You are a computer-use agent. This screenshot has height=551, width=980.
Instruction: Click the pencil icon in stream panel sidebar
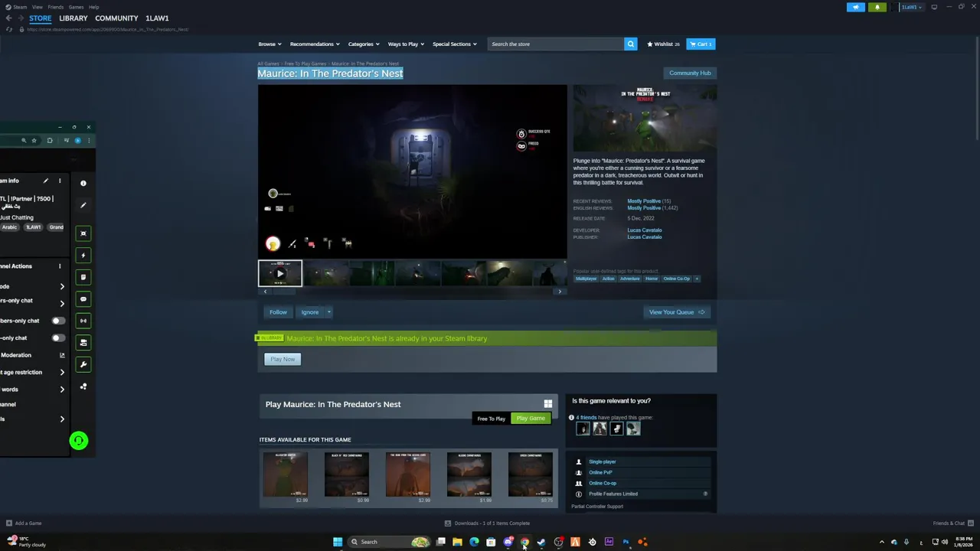(x=83, y=205)
